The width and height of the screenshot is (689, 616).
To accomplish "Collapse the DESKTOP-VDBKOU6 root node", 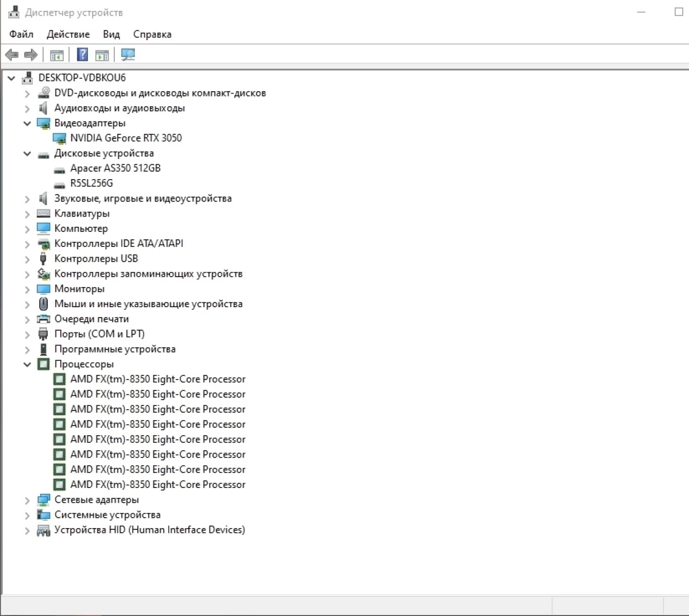I will coord(11,78).
